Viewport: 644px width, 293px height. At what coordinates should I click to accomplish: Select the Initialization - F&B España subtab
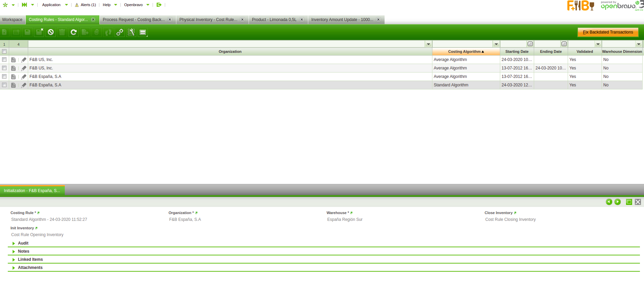click(32, 191)
